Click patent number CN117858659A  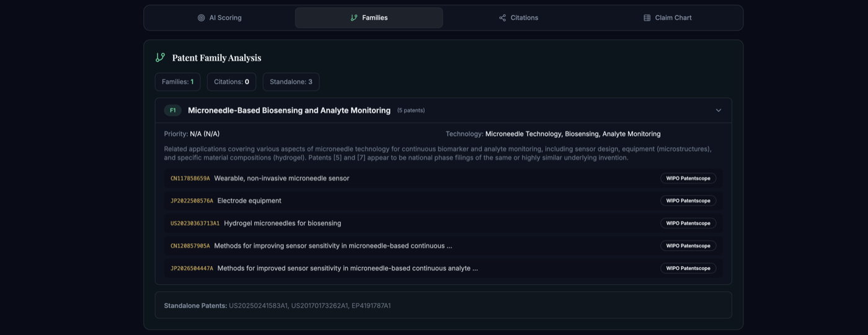click(x=190, y=178)
